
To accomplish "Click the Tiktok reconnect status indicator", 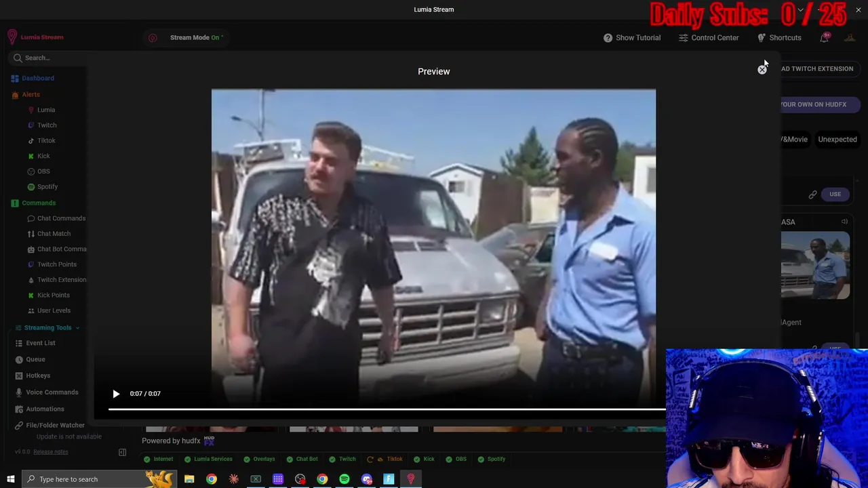I will 384,459.
